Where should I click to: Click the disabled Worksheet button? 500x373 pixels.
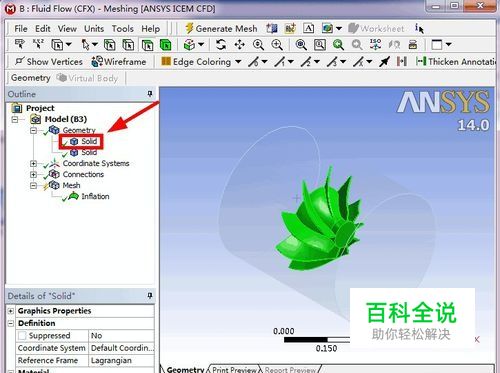coord(376,29)
